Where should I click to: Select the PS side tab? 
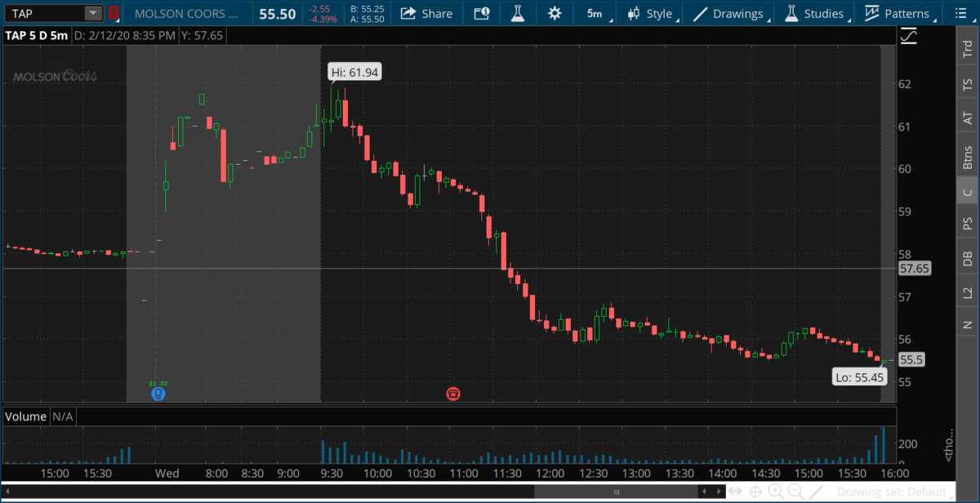tap(968, 223)
